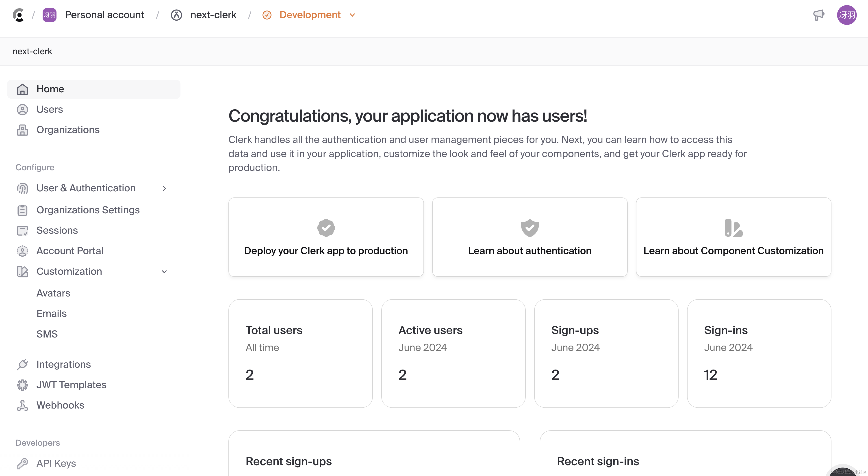
Task: Open Learn about authentication card
Action: point(530,237)
